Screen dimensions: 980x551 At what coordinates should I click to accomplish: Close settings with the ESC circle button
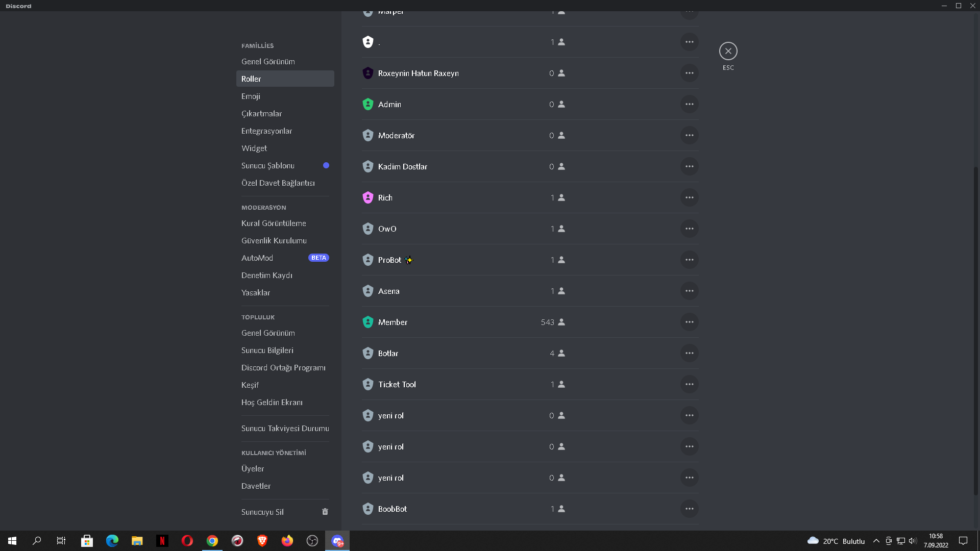tap(728, 51)
